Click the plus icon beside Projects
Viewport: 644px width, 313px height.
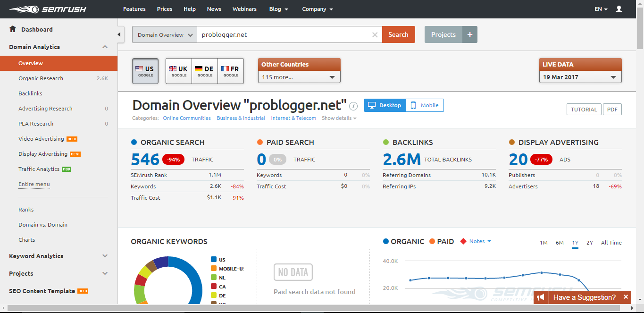click(x=470, y=34)
